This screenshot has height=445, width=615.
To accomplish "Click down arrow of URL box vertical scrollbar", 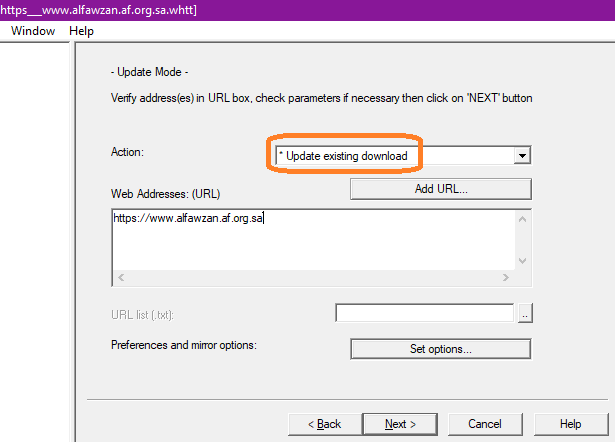I will pos(521,260).
